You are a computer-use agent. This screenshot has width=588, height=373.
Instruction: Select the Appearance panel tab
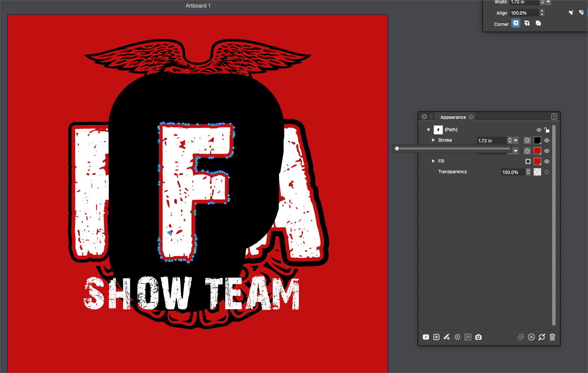pyautogui.click(x=453, y=117)
